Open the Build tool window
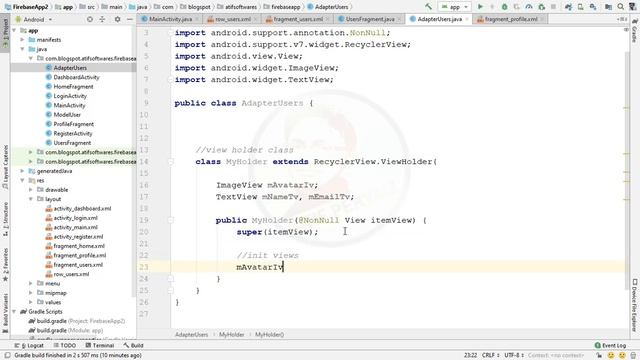This screenshot has width=640, height=360. coord(134,345)
